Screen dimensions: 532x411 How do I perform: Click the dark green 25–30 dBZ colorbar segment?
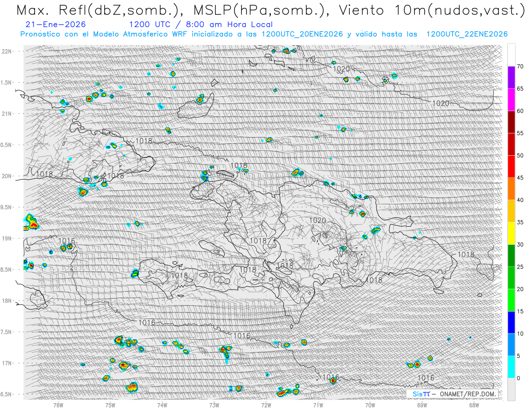coord(511,256)
